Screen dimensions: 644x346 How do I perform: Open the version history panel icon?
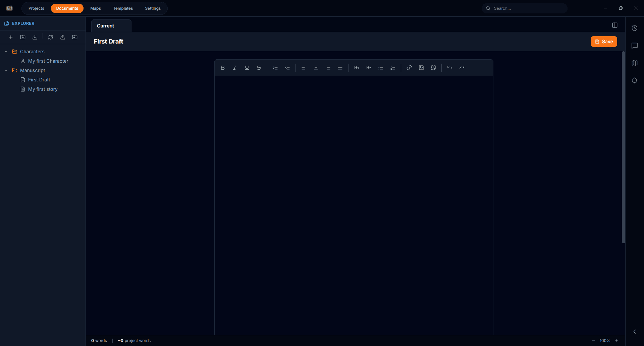635,28
